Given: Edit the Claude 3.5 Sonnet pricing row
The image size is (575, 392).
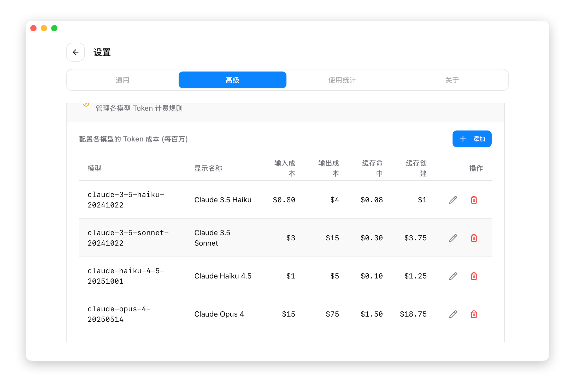Looking at the screenshot, I should click(x=453, y=238).
